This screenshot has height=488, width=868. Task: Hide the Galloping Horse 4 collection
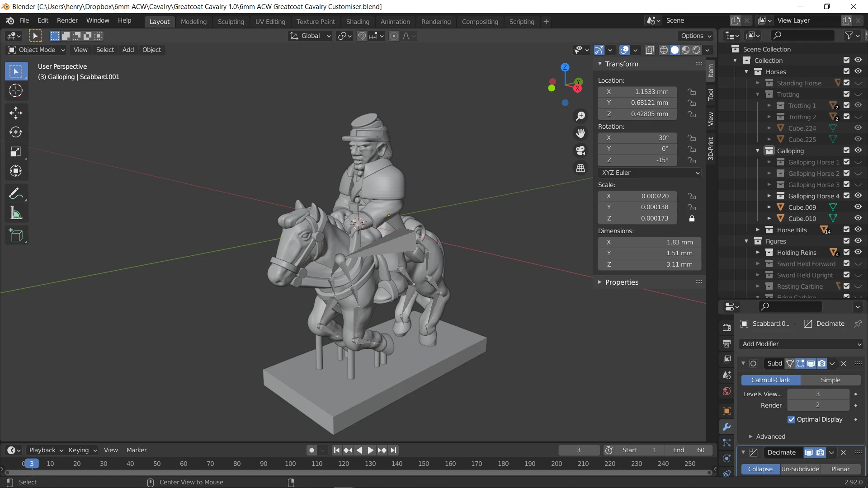[x=858, y=196]
